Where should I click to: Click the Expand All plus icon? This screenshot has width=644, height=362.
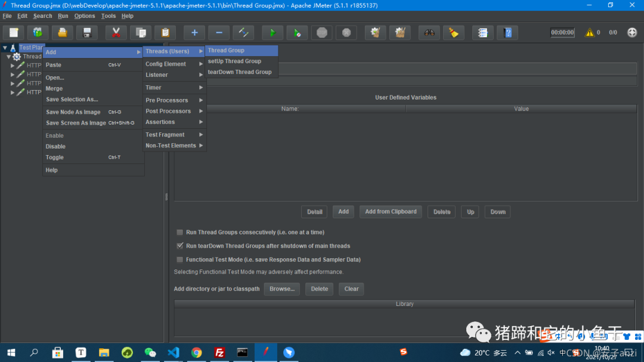click(194, 32)
